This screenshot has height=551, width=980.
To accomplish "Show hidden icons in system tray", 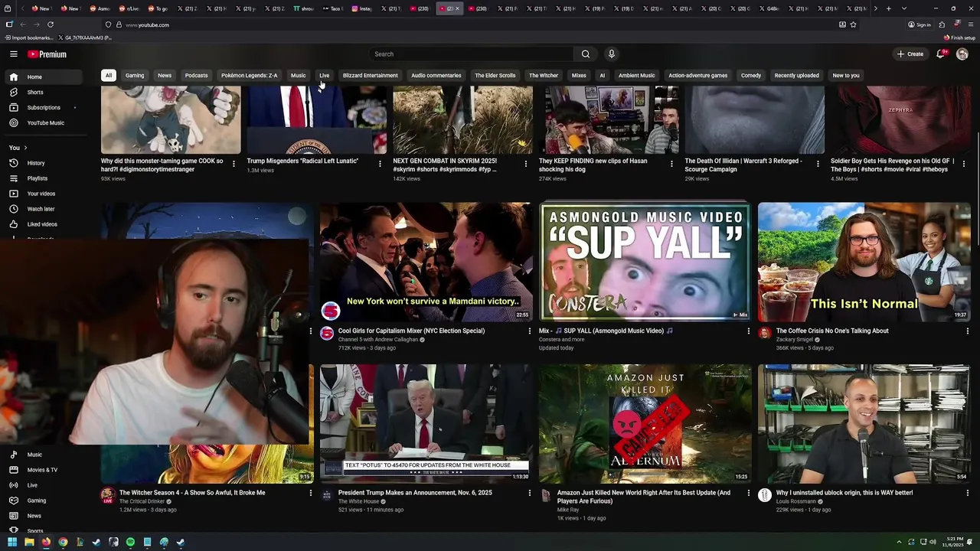I will tap(899, 543).
